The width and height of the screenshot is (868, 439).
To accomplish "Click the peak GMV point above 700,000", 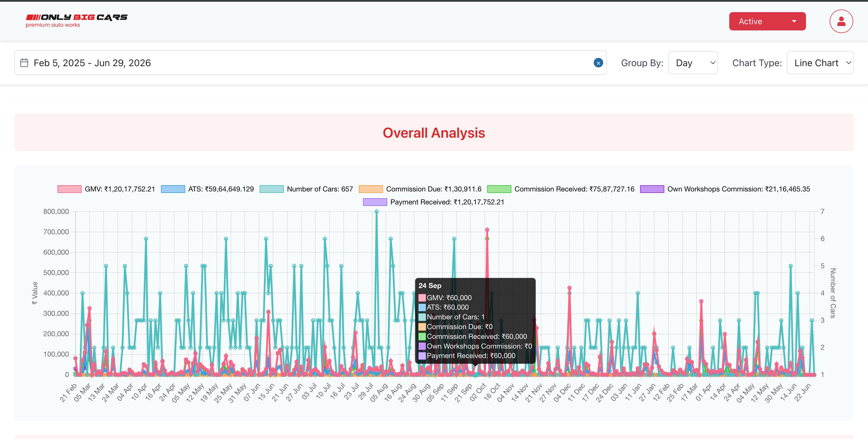I will click(487, 230).
